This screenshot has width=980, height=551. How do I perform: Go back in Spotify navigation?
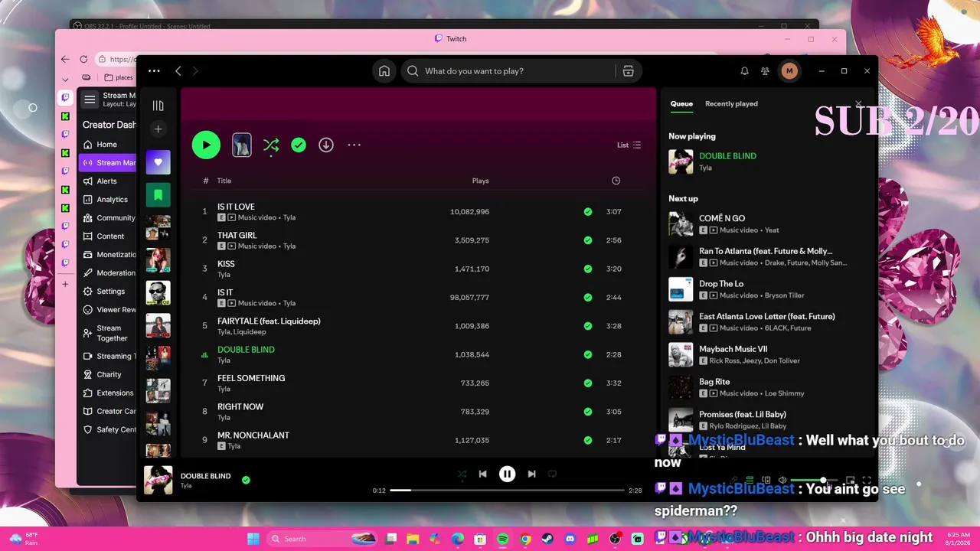click(178, 71)
